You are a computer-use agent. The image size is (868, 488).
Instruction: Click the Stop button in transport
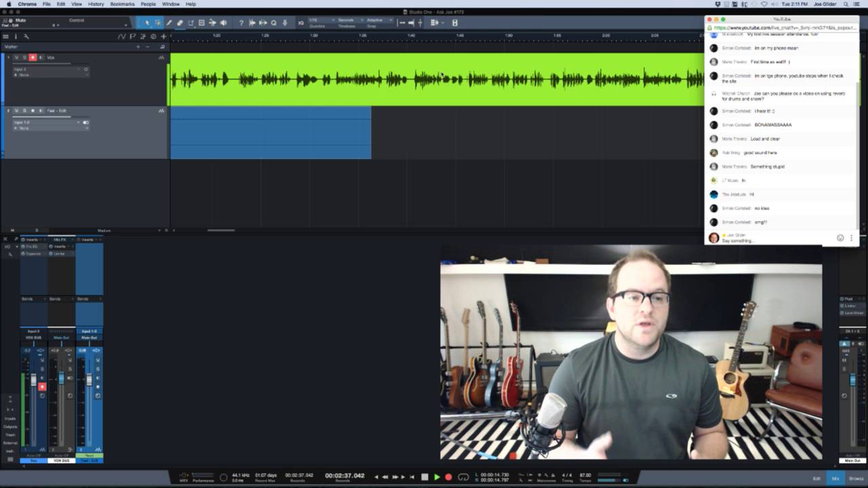coord(425,477)
